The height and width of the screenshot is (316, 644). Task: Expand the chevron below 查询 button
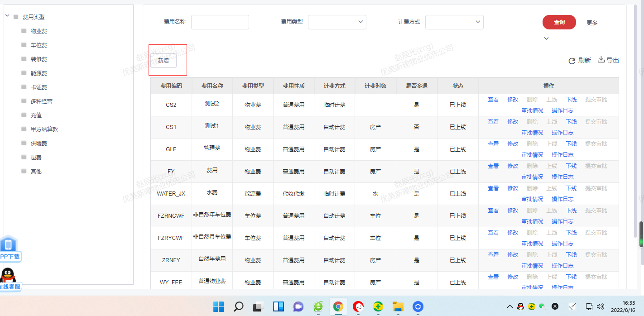pyautogui.click(x=546, y=38)
